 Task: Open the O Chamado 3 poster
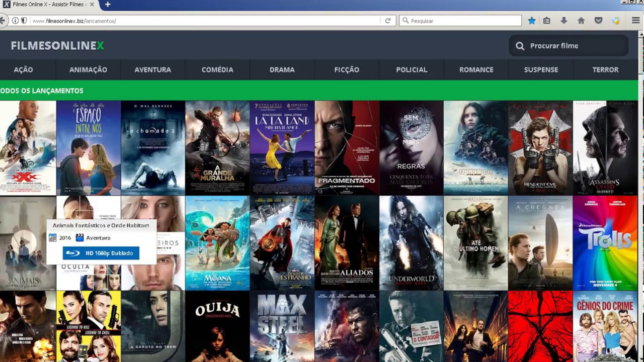click(153, 148)
